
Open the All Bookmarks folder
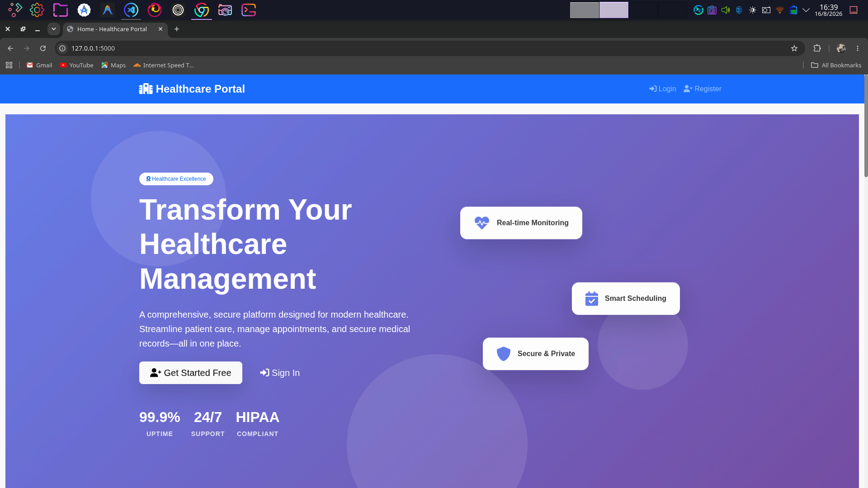point(836,66)
